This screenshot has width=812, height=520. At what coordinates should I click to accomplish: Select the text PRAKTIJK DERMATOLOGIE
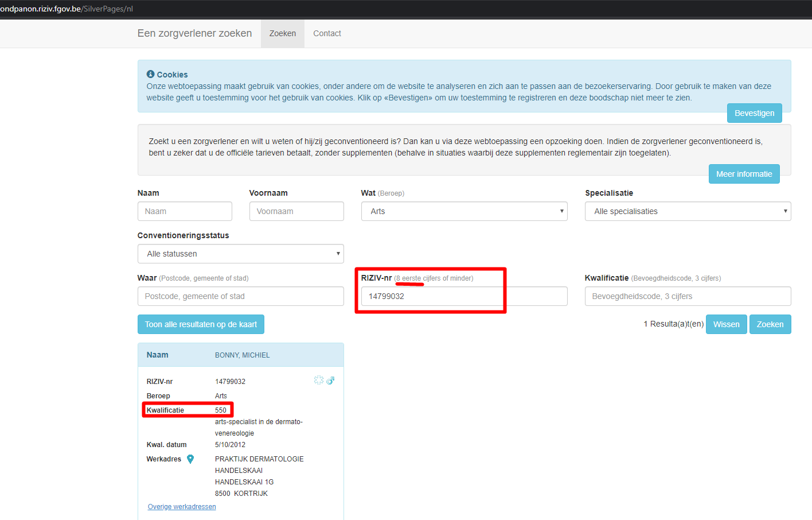coord(259,459)
